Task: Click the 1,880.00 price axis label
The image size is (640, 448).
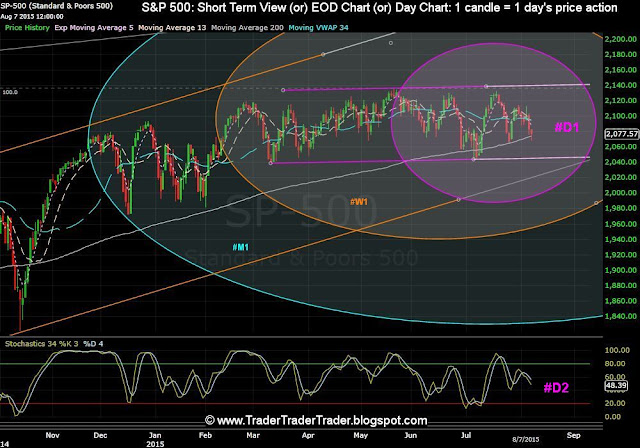Action: 621,285
